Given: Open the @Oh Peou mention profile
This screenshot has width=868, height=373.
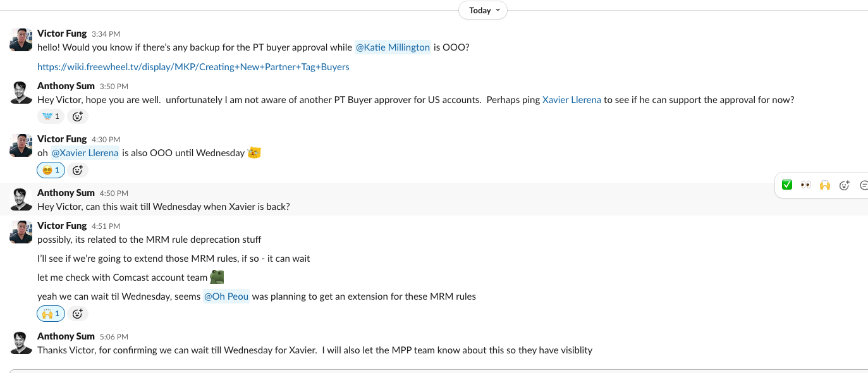Looking at the screenshot, I should (x=226, y=297).
